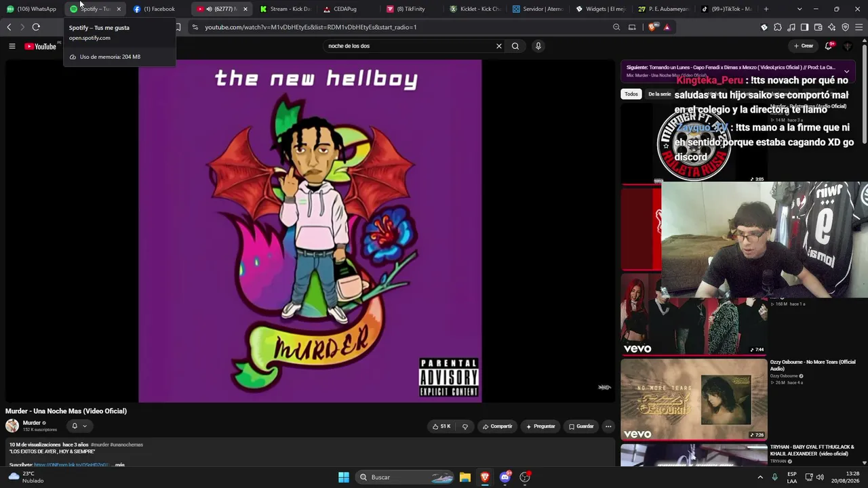Open the TRYHAN - BABY GYAL video title
This screenshot has height=488, width=868.
[812, 451]
